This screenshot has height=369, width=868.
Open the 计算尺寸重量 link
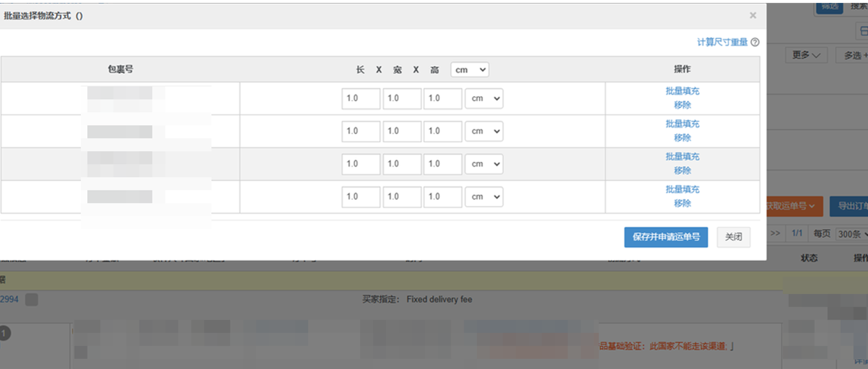pyautogui.click(x=722, y=42)
